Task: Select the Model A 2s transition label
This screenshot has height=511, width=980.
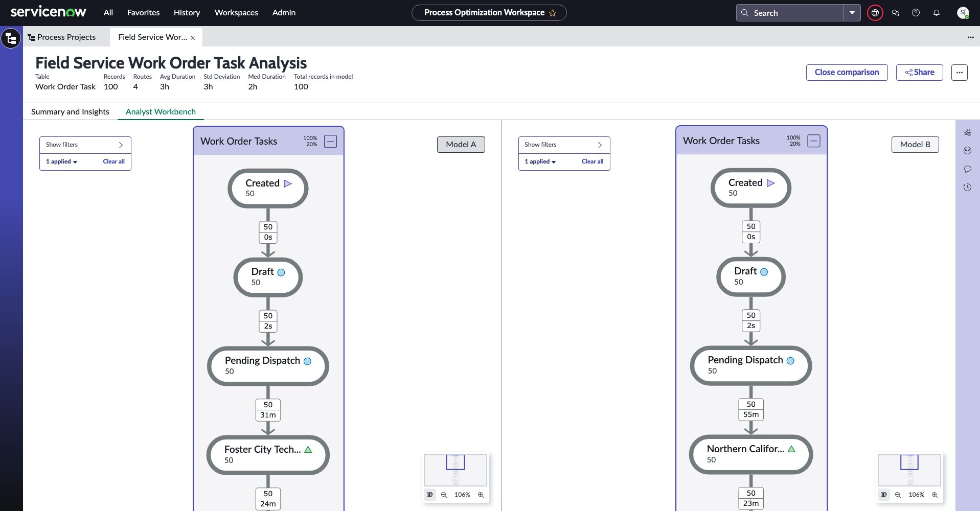Action: tap(268, 321)
